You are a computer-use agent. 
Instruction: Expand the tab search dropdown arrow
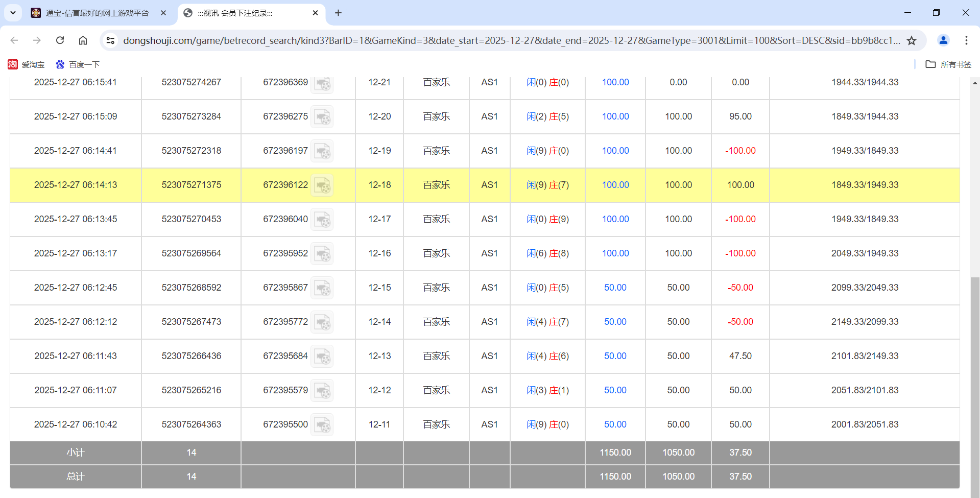13,13
